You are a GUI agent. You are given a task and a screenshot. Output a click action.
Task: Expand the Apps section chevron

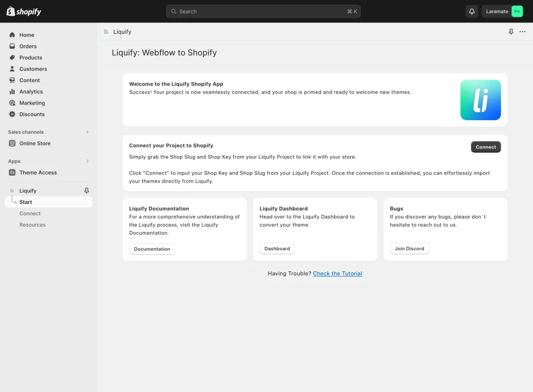point(87,161)
